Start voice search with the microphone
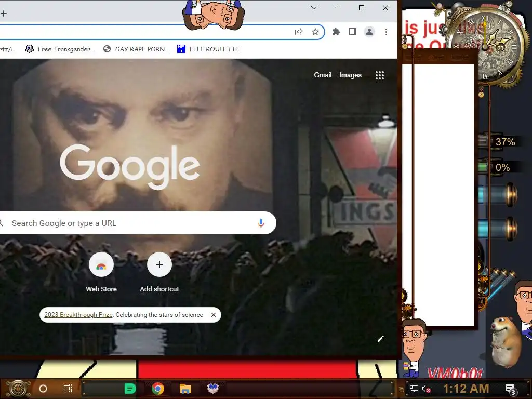The image size is (532, 399). 261,223
